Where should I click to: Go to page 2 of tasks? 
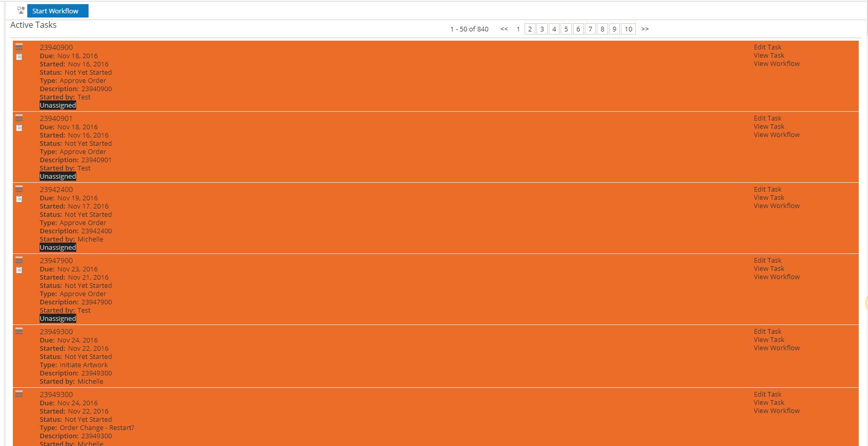(530, 29)
